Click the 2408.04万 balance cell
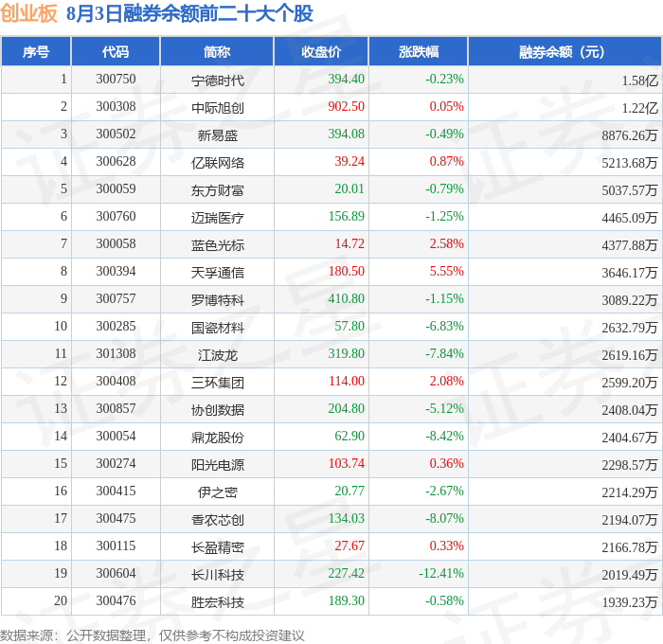This screenshot has height=644, width=663. (x=629, y=410)
